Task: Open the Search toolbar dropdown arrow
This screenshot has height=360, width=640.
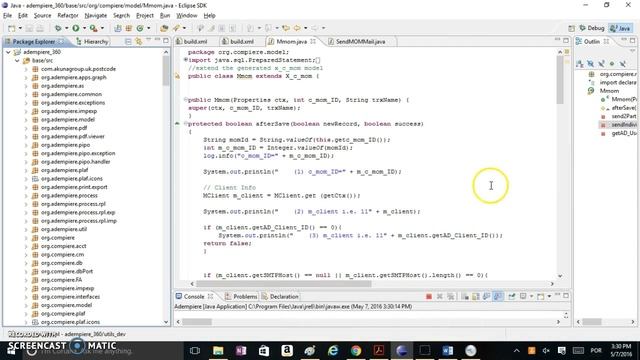Action: coord(184,28)
